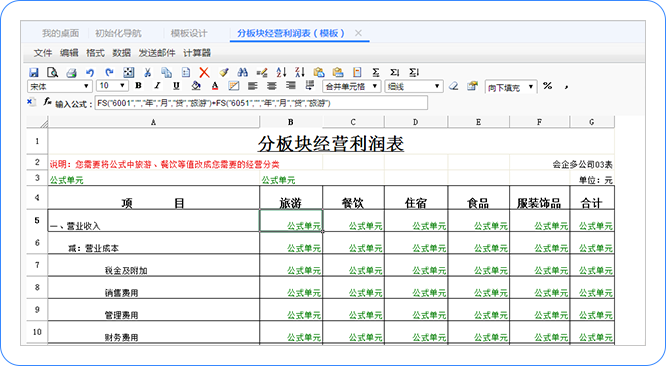Redo with the blue right arrow
Viewport: 666px width, 366px height.
[x=109, y=73]
